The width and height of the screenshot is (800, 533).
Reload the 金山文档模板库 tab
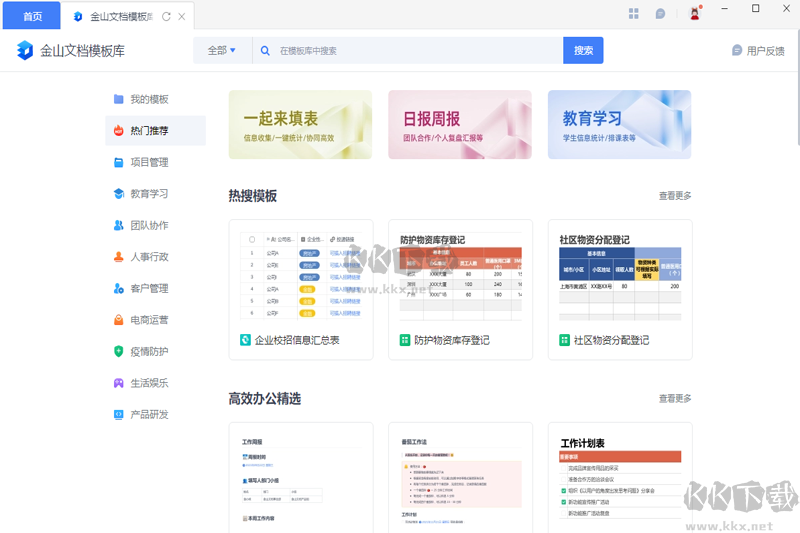(166, 17)
